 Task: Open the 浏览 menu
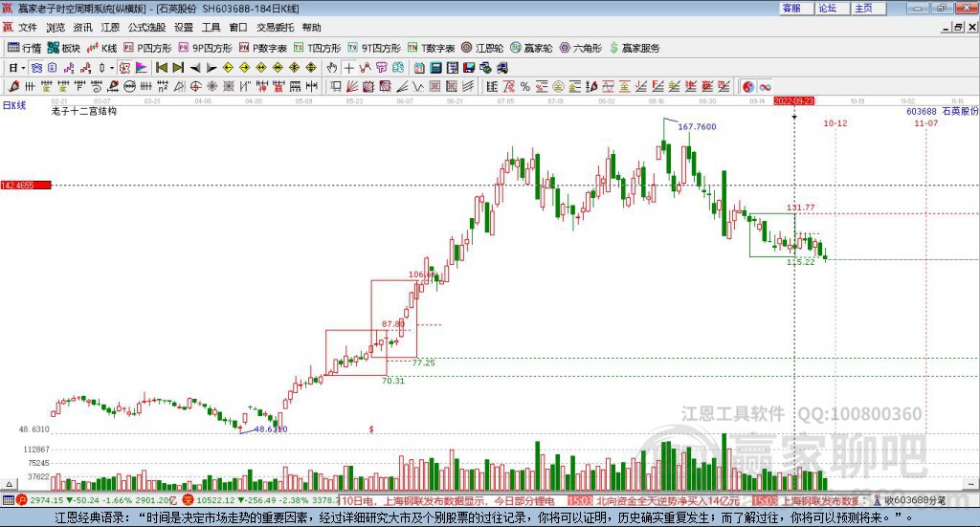click(x=55, y=28)
